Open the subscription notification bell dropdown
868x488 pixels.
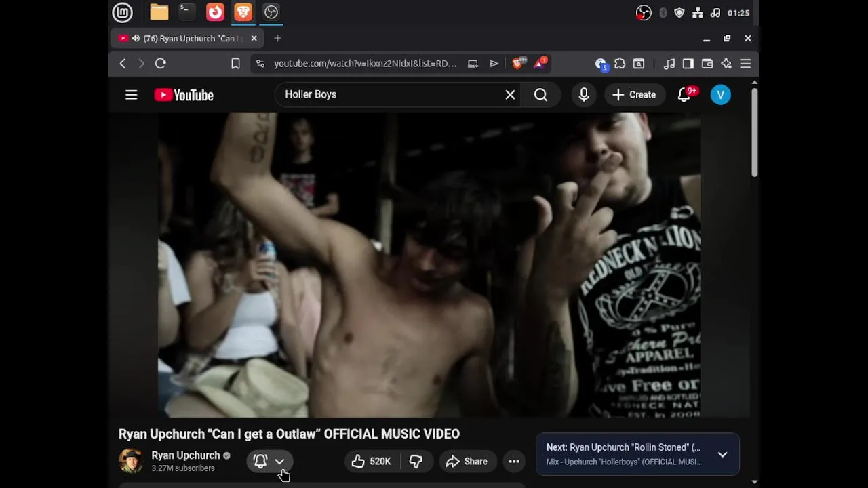[269, 462]
